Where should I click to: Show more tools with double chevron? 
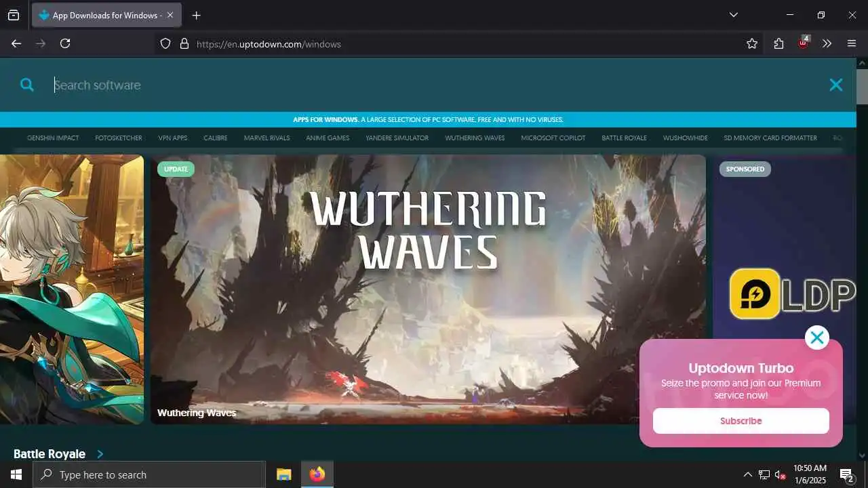click(827, 43)
